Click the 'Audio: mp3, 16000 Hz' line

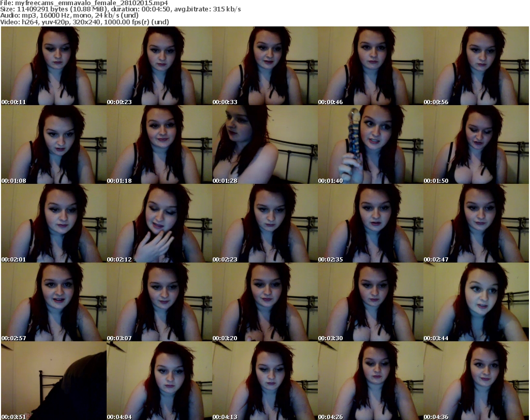69,16
